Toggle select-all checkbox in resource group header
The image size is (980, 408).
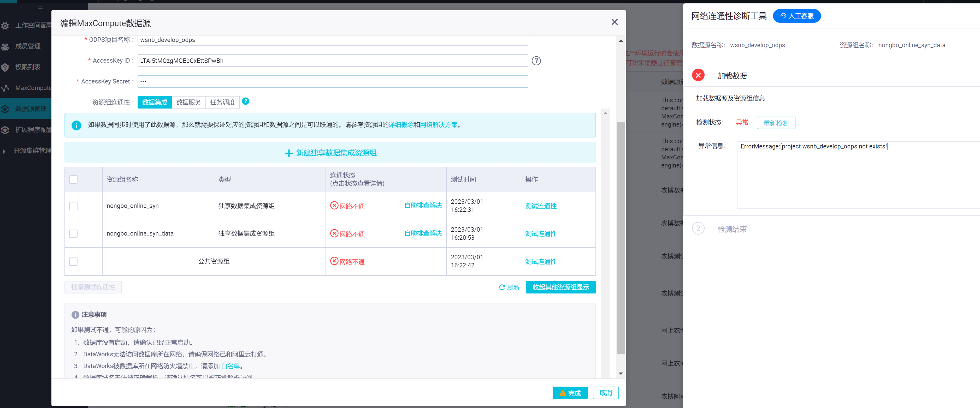[x=73, y=179]
